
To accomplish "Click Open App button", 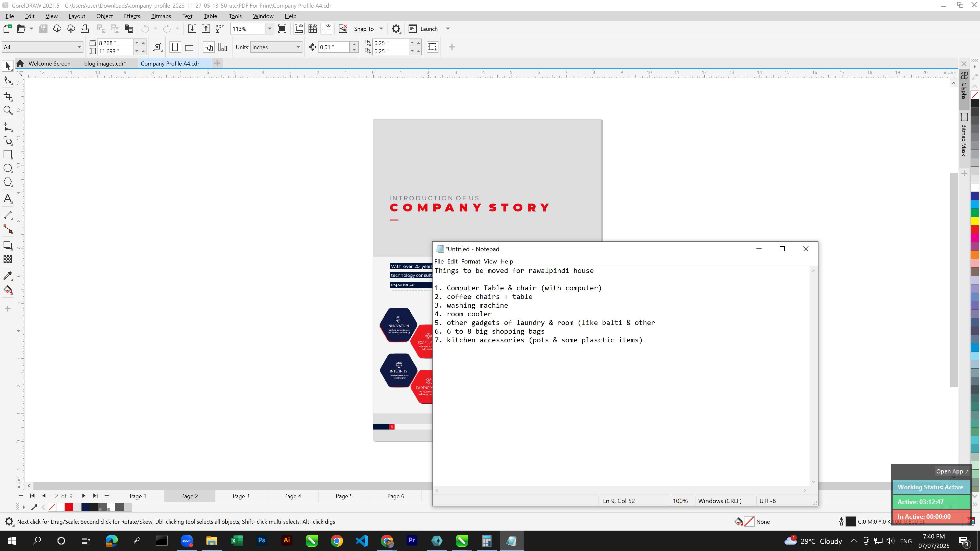I will [952, 471].
